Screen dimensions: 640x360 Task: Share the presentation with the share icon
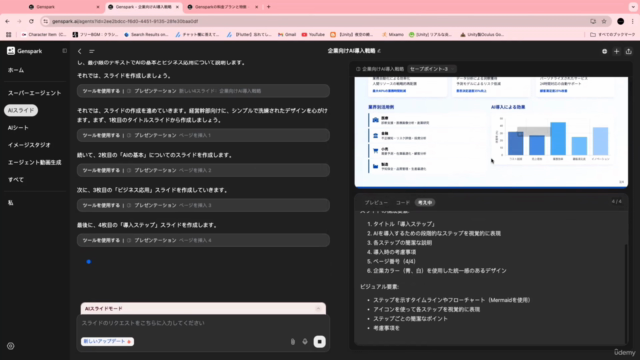pos(629,51)
